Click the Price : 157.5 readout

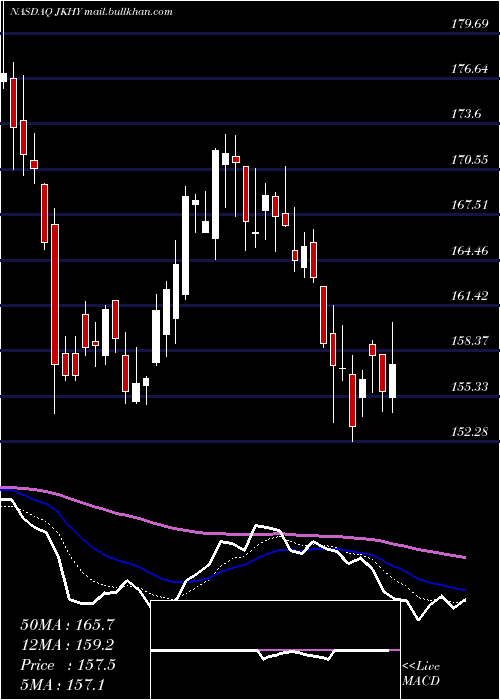[x=68, y=665]
